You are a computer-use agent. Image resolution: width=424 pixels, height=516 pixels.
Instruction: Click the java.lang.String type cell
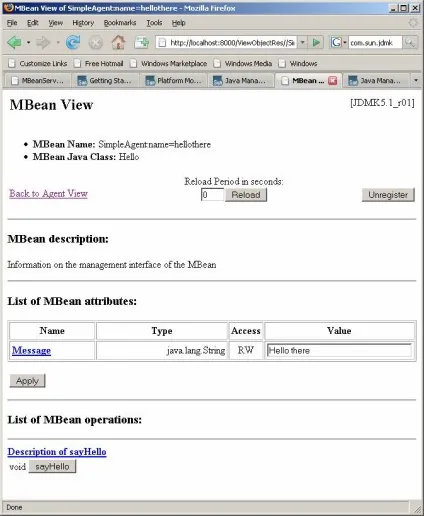[162, 350]
